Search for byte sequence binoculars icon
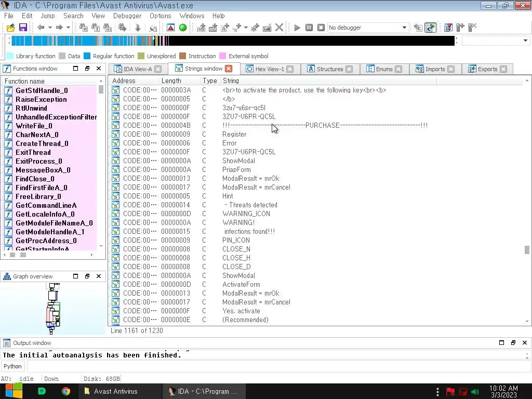 [x=108, y=28]
